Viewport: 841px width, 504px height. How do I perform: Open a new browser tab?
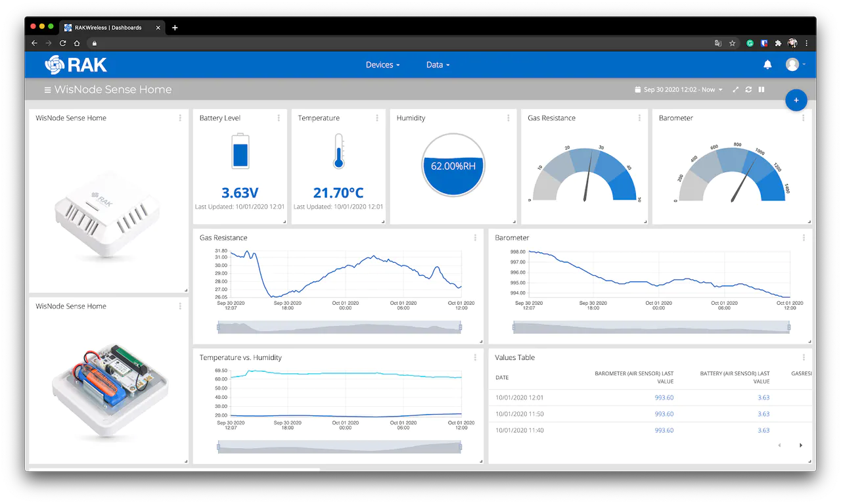pos(175,28)
